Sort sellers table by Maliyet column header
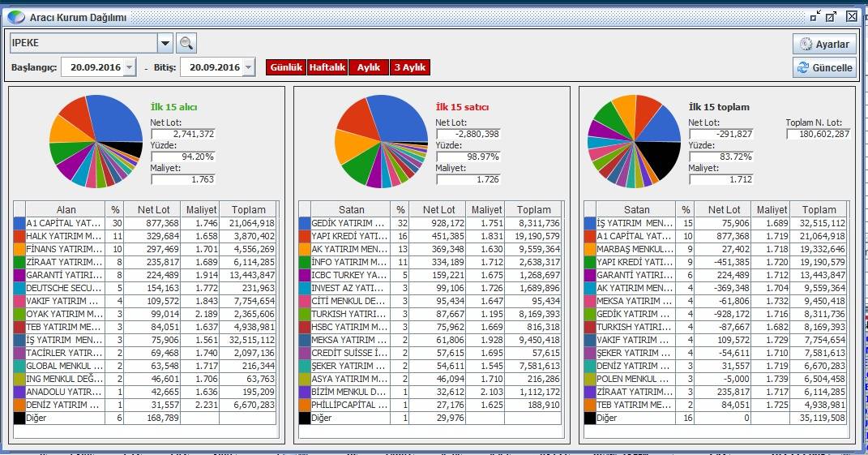 [x=487, y=209]
